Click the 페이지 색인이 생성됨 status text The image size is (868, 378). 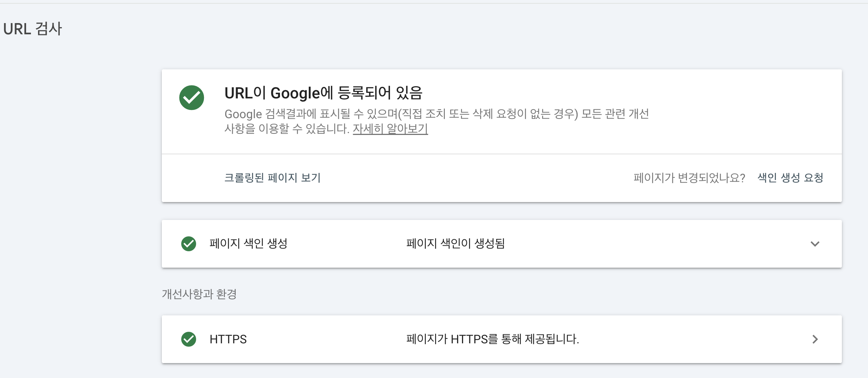[x=455, y=244]
